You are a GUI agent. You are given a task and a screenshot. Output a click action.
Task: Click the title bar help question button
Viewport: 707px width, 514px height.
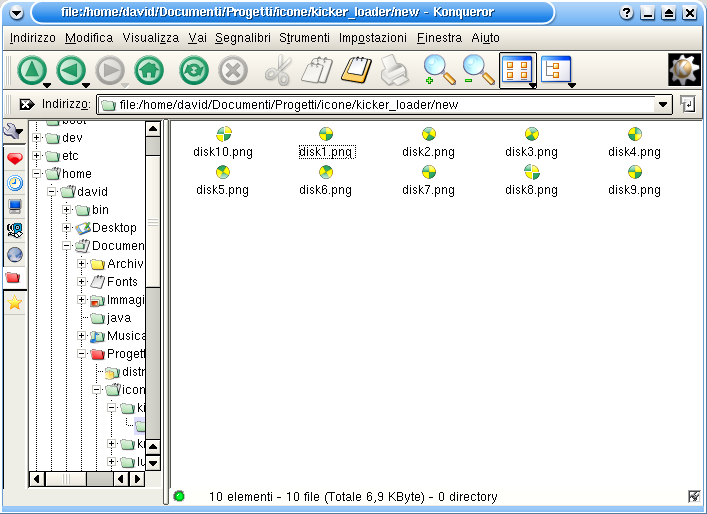tap(626, 13)
